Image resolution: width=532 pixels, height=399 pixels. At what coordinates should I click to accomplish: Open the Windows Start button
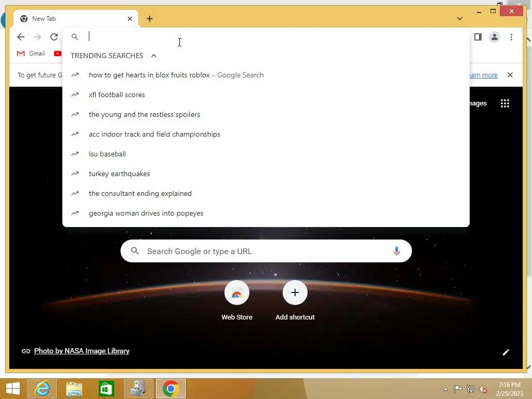point(13,389)
